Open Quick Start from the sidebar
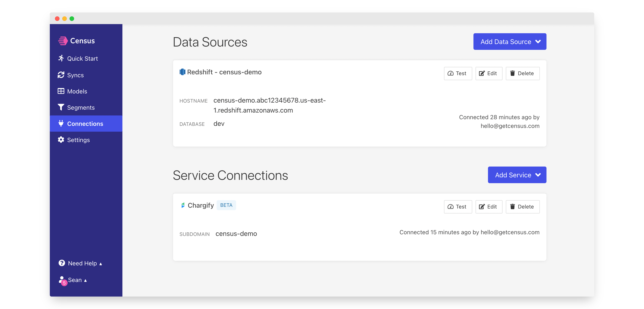Screen dimensions: 644x309 82,59
